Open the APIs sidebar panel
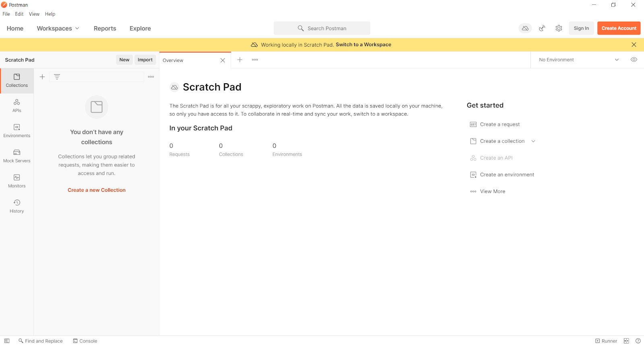The width and height of the screenshot is (644, 345). point(17,106)
